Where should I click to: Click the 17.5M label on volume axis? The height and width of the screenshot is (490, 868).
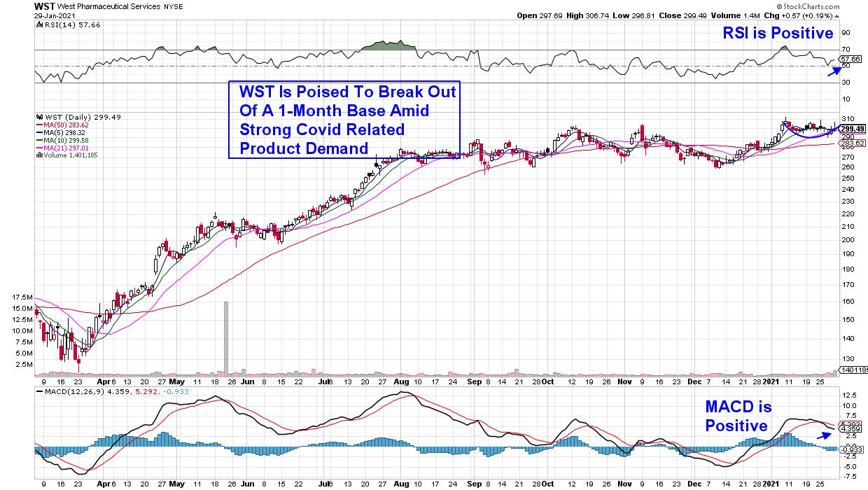coord(23,297)
